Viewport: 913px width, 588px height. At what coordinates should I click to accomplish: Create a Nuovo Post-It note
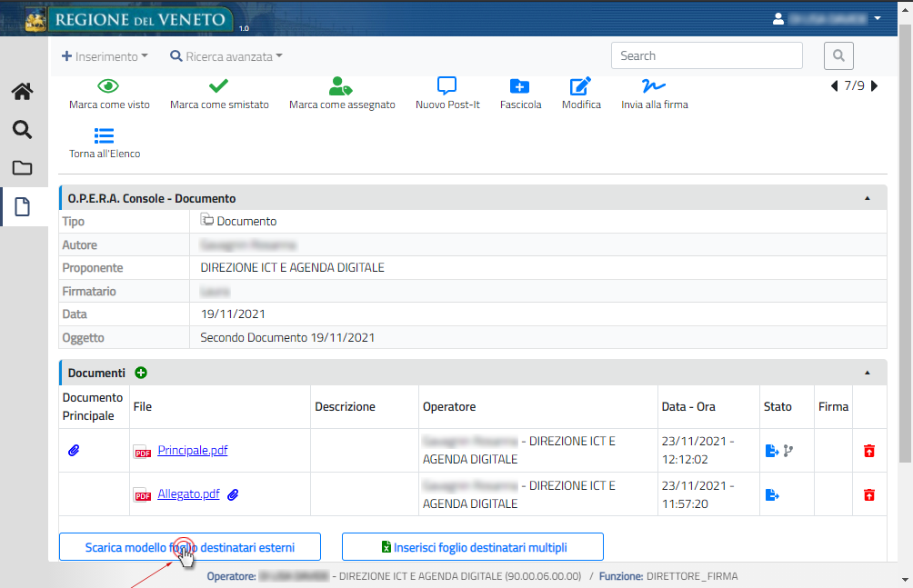[x=446, y=86]
